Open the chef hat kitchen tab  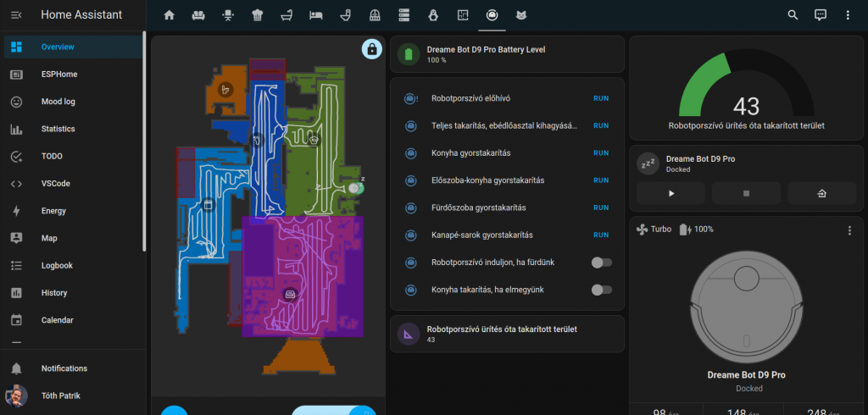[257, 15]
